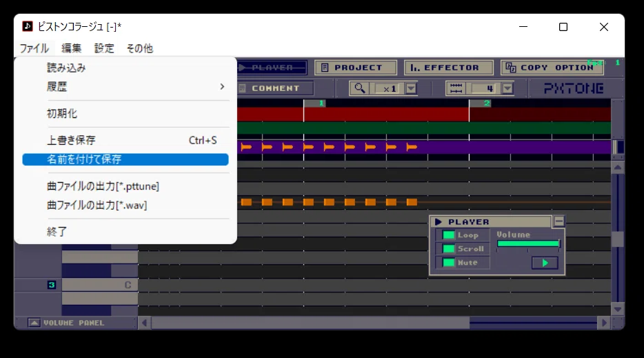
Task: Click the magnifier zoom icon
Action: click(x=360, y=88)
